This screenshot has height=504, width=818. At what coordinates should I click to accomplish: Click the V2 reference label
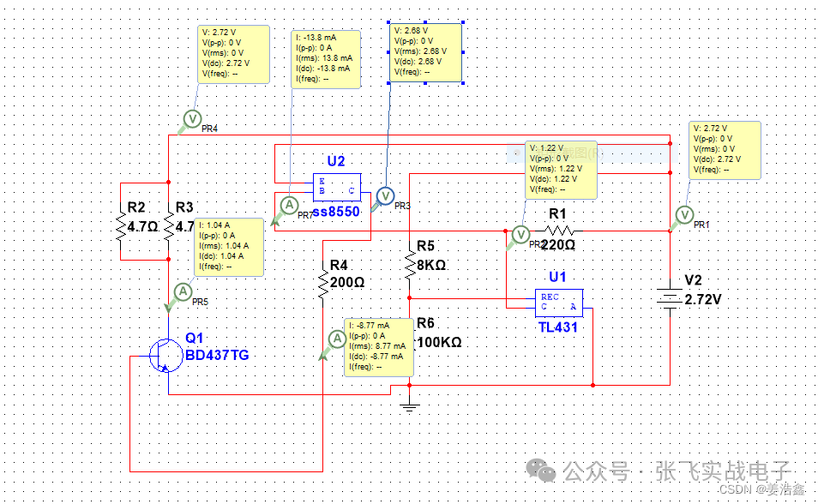[694, 280]
